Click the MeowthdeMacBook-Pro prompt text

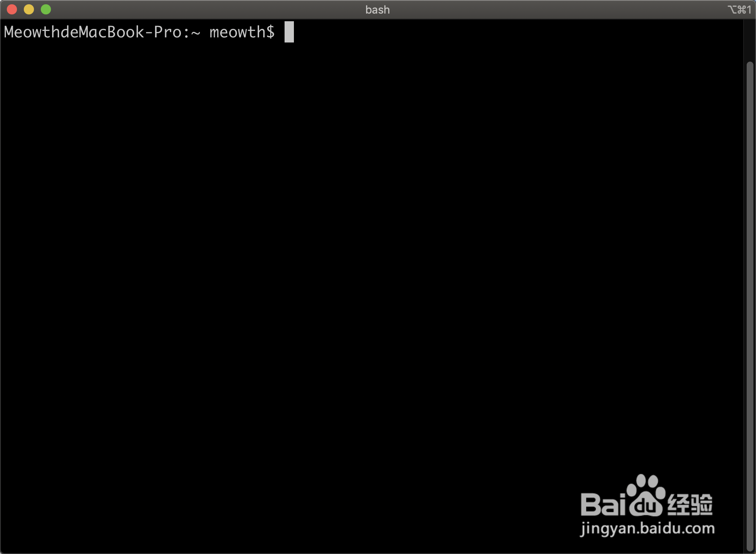(139, 32)
